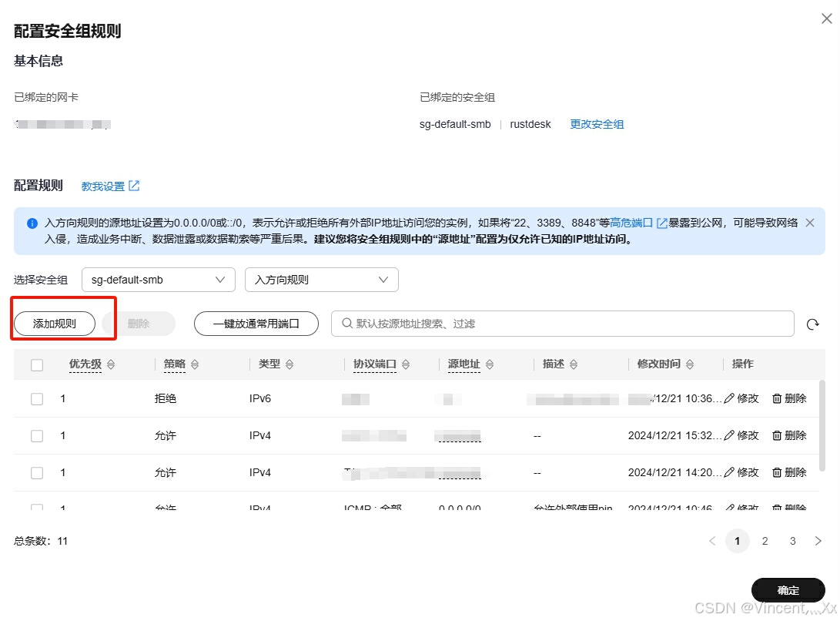Close the blue info alert banner

(809, 223)
